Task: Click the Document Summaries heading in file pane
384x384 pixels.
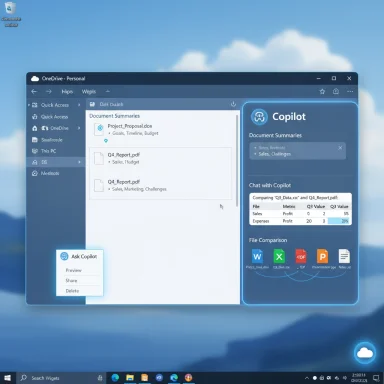Action: [x=114, y=116]
